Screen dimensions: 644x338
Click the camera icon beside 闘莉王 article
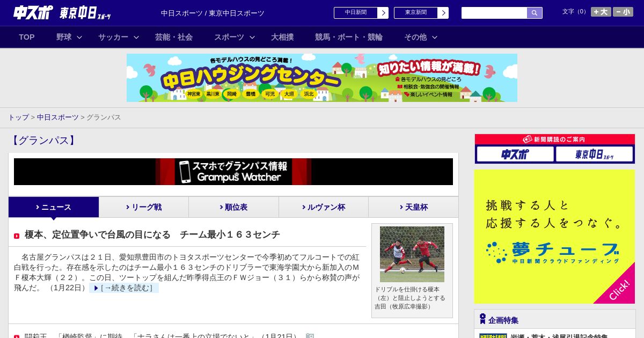(310, 336)
